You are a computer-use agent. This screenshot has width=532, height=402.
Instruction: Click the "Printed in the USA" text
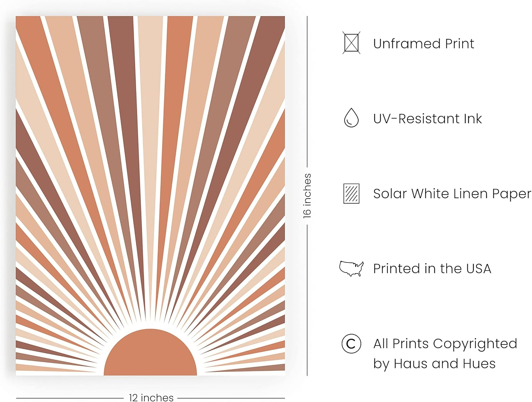432,269
